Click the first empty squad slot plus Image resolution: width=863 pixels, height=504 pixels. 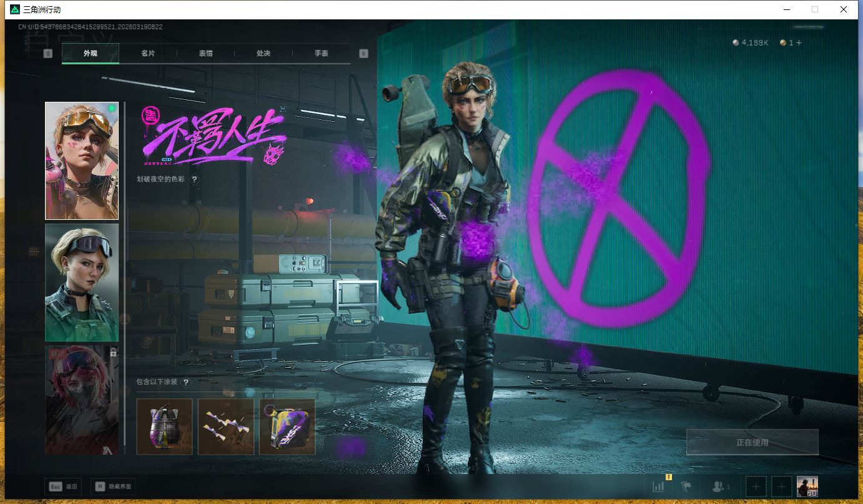[x=756, y=487]
